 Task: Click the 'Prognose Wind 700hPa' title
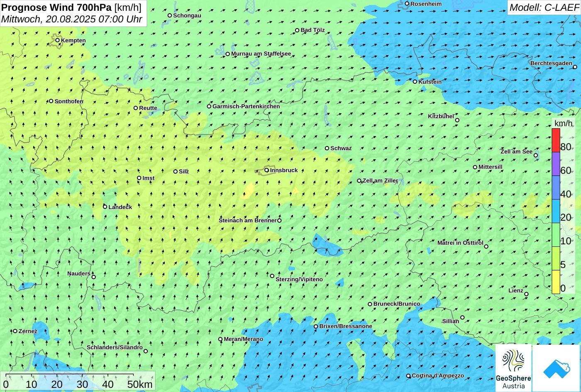pyautogui.click(x=56, y=7)
